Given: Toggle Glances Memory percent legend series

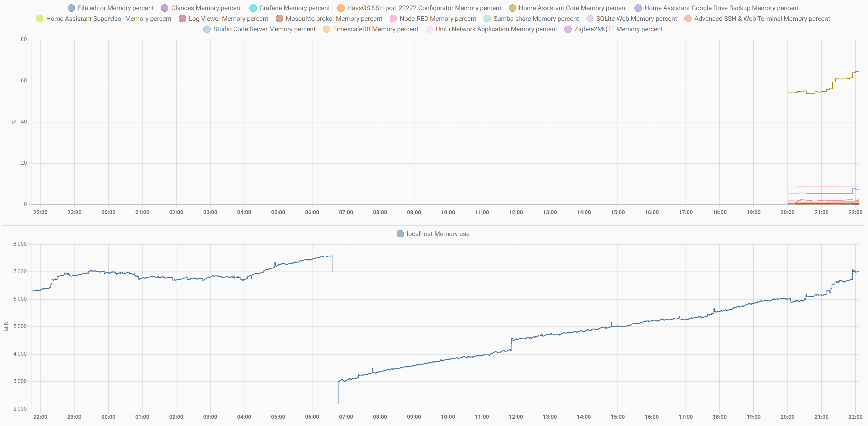Looking at the screenshot, I should point(201,8).
